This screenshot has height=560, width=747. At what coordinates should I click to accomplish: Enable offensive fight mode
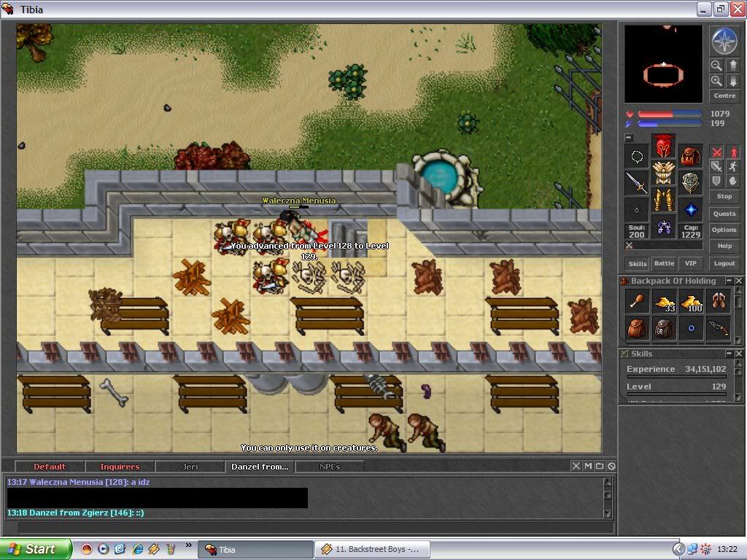[x=716, y=152]
